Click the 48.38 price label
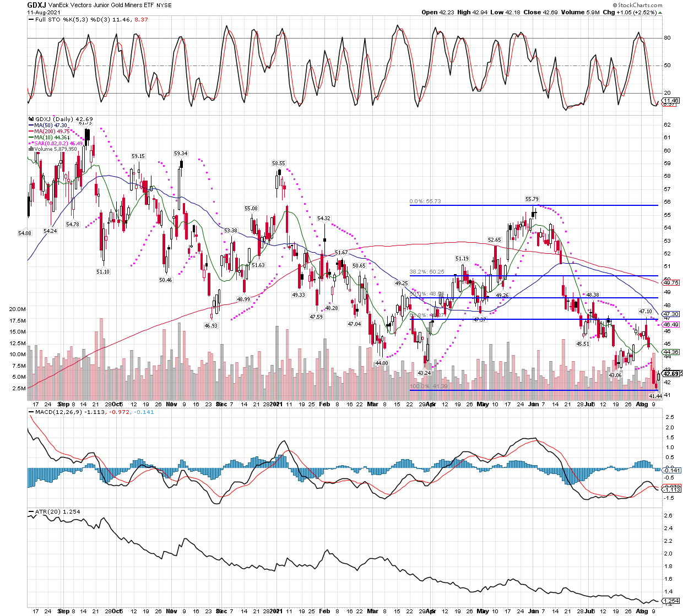683x616 pixels. point(593,295)
